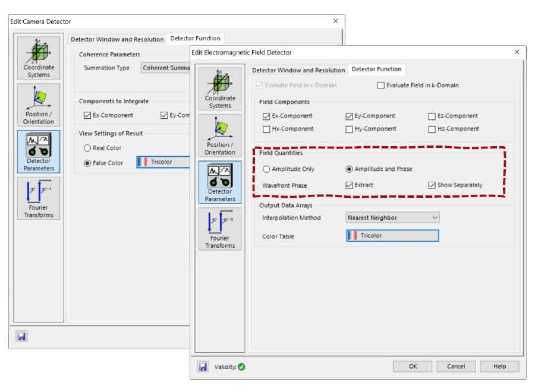535x392 pixels.
Task: Click save icon in Electromagnetic Field Detector dialog
Action: coord(203,367)
